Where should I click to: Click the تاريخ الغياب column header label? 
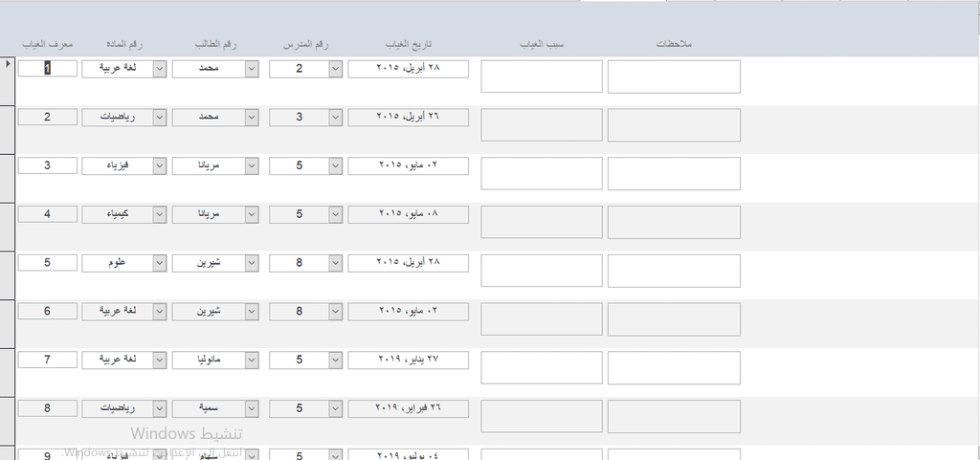[x=409, y=45]
